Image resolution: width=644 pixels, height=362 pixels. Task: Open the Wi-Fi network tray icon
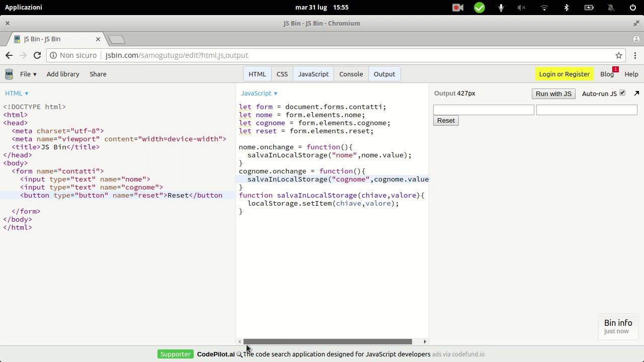[x=544, y=8]
